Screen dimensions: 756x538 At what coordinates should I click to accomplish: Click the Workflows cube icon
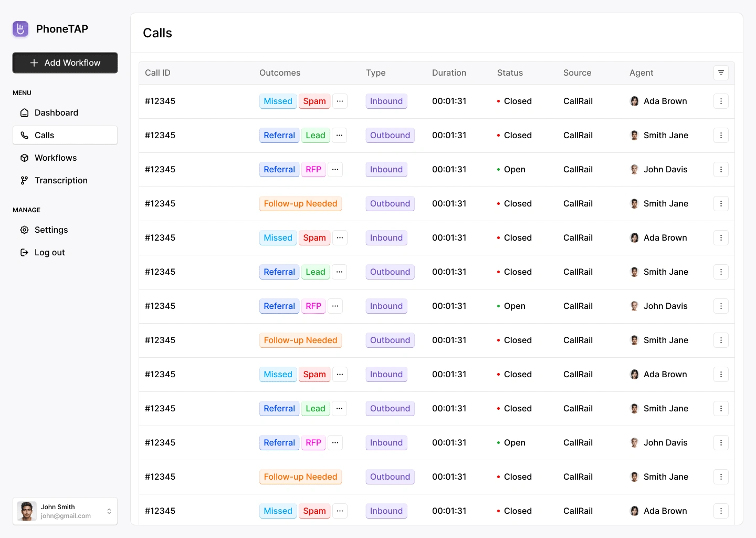tap(24, 158)
